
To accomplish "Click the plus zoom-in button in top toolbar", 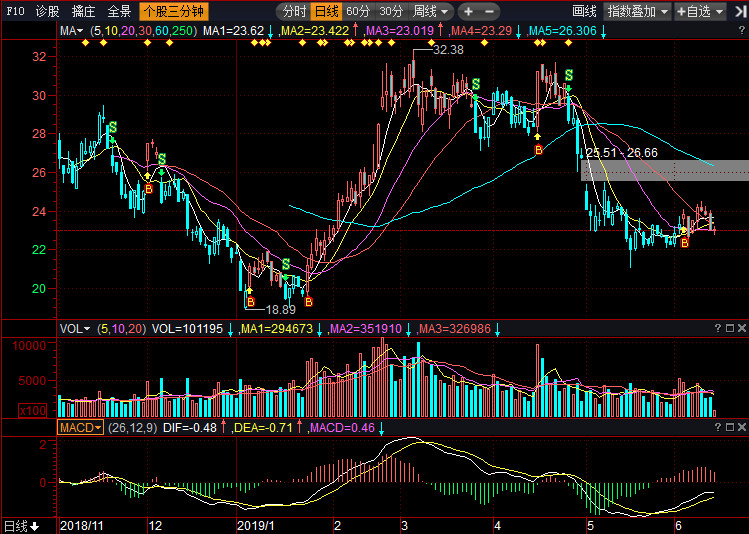I will pyautogui.click(x=468, y=12).
